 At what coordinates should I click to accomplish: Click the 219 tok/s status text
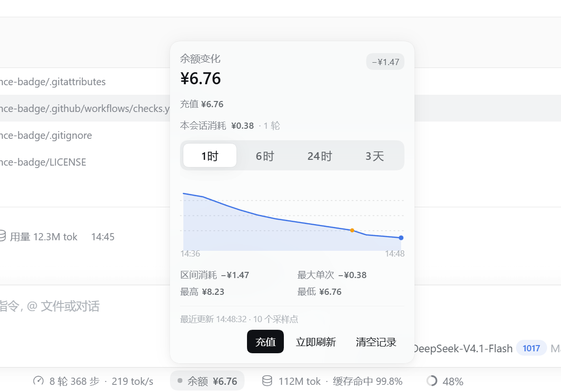click(x=133, y=381)
